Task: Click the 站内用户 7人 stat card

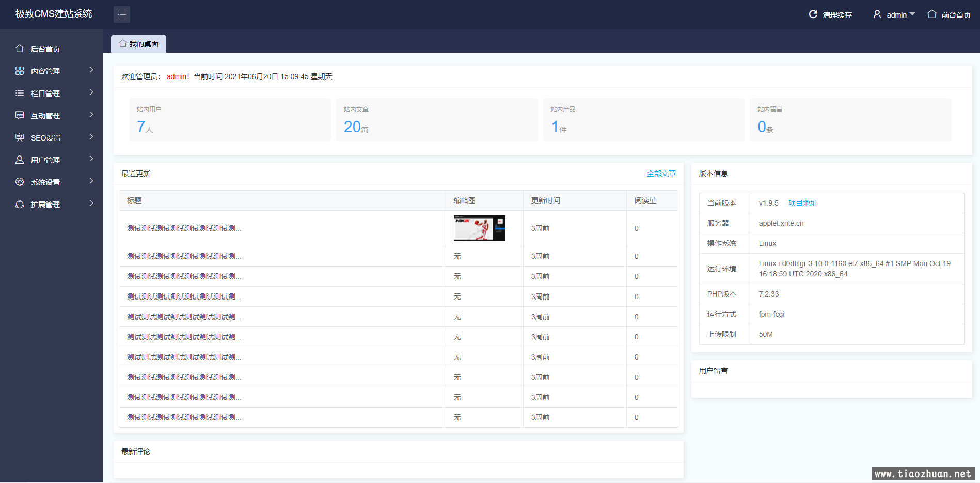Action: [x=230, y=119]
